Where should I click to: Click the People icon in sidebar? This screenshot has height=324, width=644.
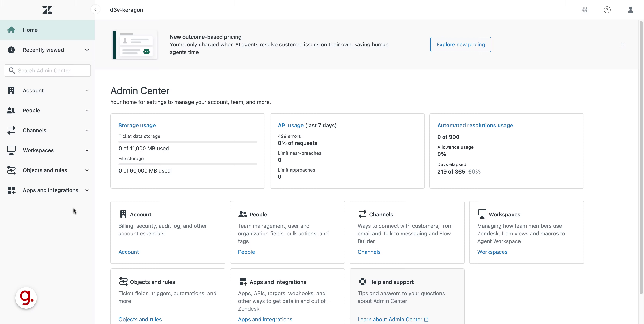click(11, 110)
